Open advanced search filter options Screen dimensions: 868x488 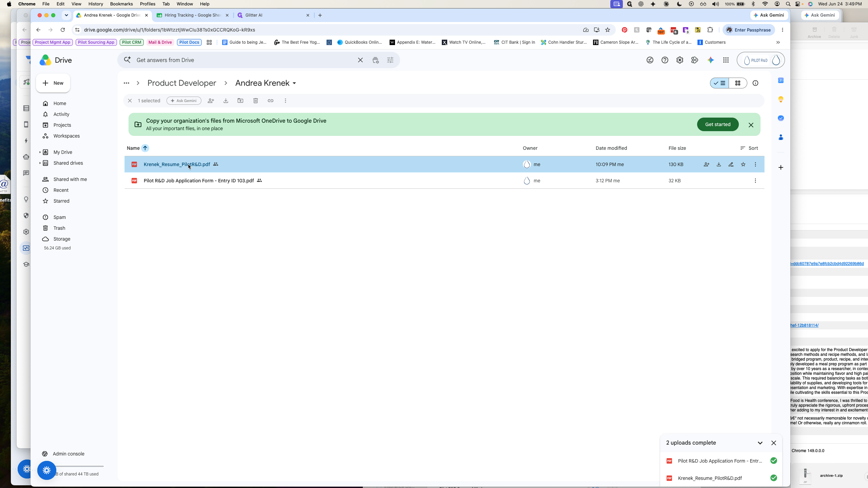click(x=390, y=60)
